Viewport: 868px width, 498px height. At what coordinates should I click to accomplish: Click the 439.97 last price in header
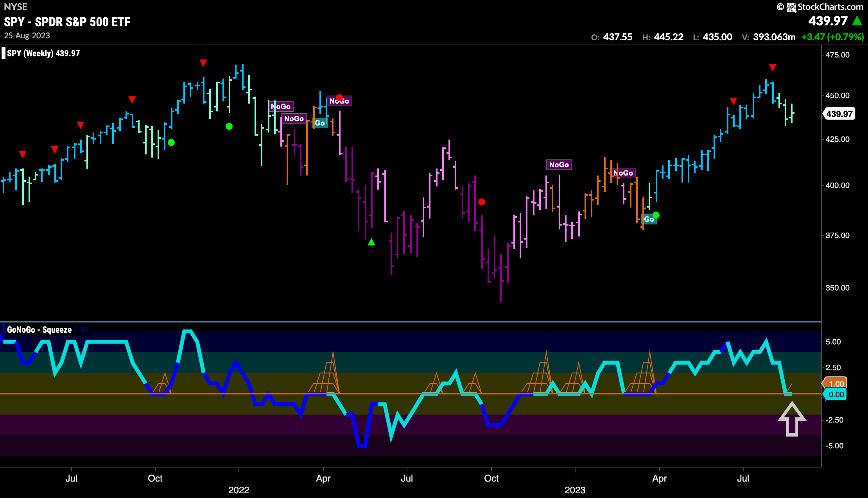(828, 21)
